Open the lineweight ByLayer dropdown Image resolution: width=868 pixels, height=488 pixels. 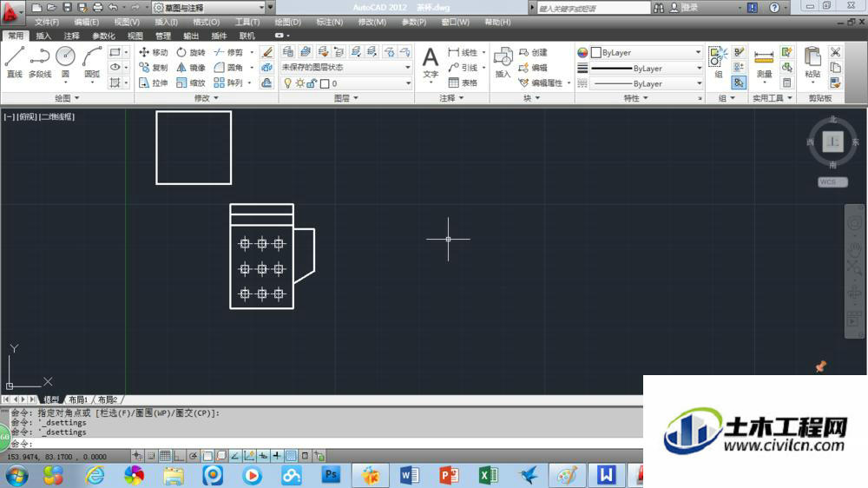[x=646, y=68]
